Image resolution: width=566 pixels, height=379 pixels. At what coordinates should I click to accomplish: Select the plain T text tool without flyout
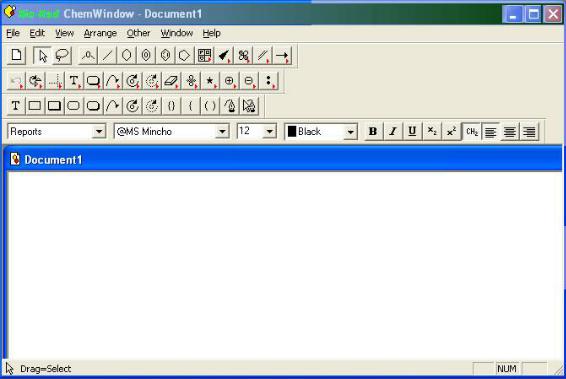(16, 106)
